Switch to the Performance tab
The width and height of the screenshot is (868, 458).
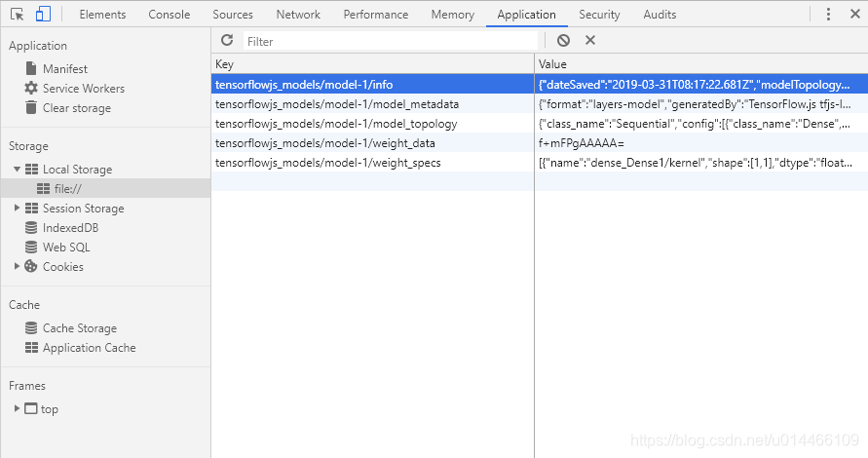(375, 15)
